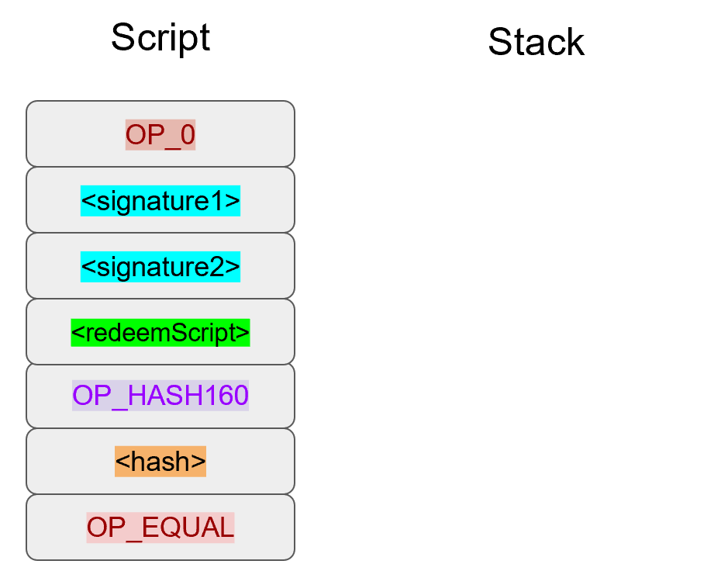Click the cyan highlighted signature1 label
Image resolution: width=728 pixels, height=578 pixels.
tap(160, 201)
